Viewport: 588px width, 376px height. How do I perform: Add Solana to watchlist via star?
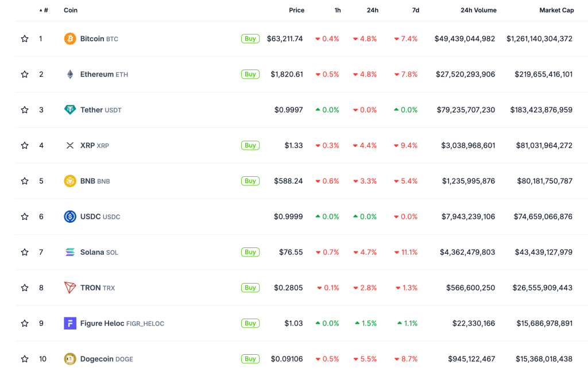pos(25,252)
